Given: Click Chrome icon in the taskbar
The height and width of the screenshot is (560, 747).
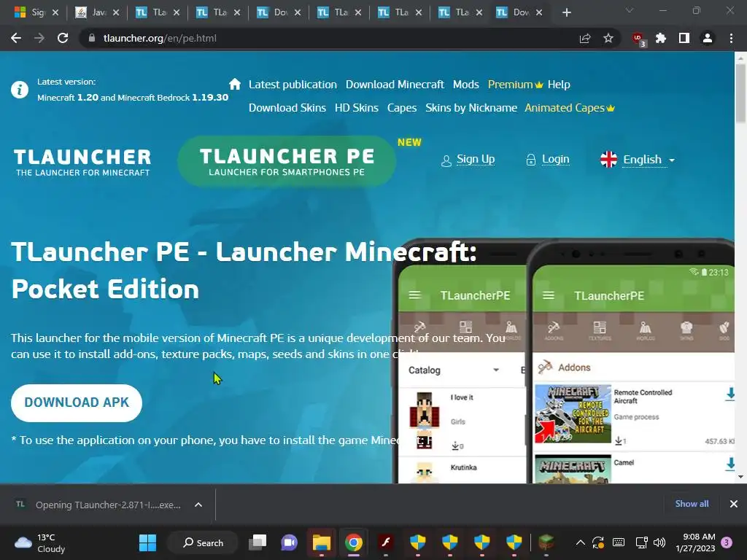Looking at the screenshot, I should (354, 542).
